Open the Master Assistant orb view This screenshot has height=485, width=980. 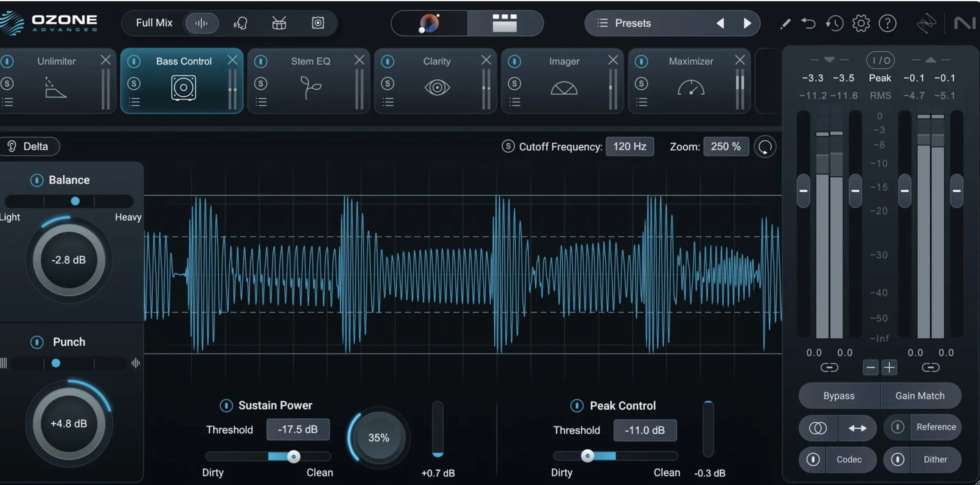(x=429, y=23)
